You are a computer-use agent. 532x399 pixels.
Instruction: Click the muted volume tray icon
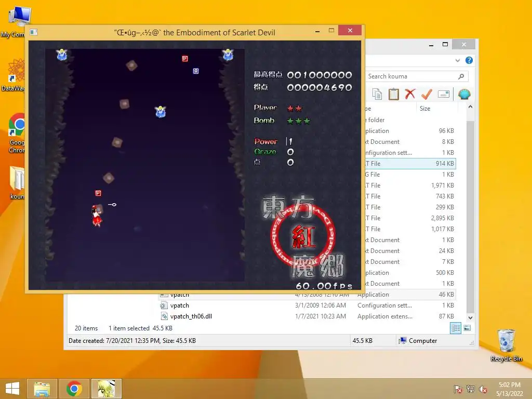pyautogui.click(x=483, y=389)
